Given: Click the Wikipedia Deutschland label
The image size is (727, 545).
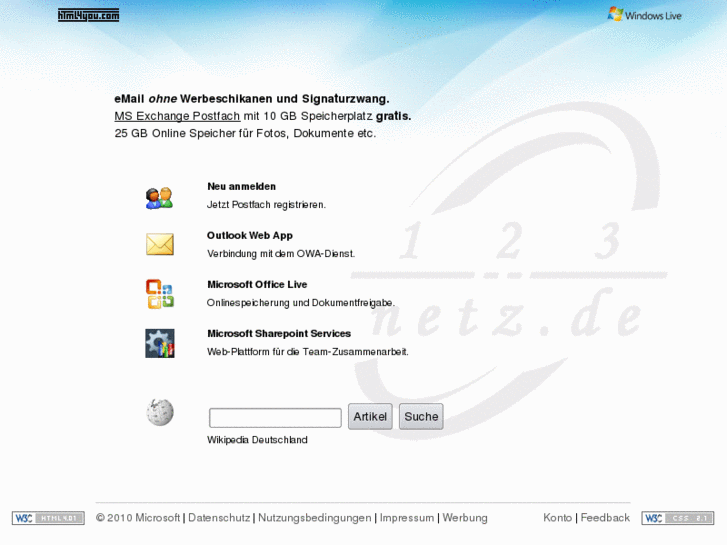Looking at the screenshot, I should (x=257, y=440).
